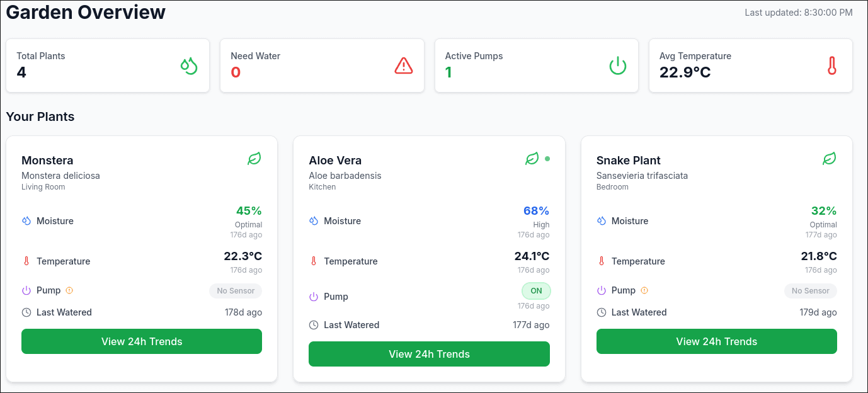Open Aloe Vera 24h Trends
The width and height of the screenshot is (868, 393).
click(x=429, y=354)
